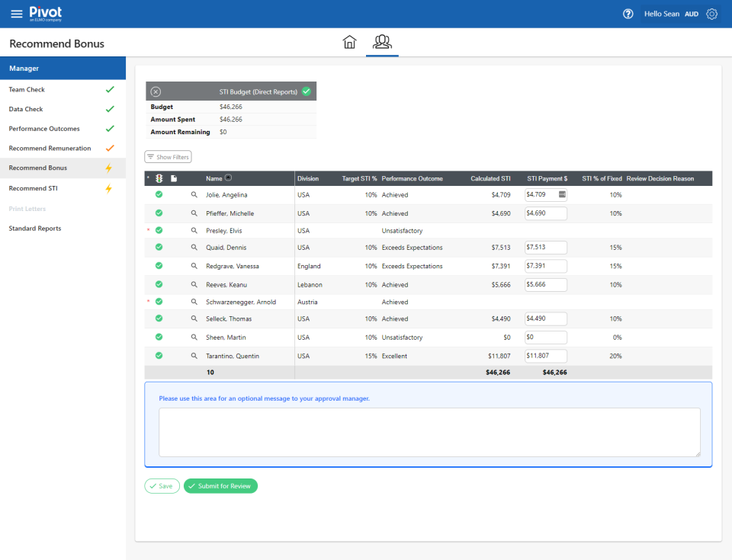The image size is (732, 560).
Task: Open the magnifier search icon for Presley, Elvis
Action: 194,230
